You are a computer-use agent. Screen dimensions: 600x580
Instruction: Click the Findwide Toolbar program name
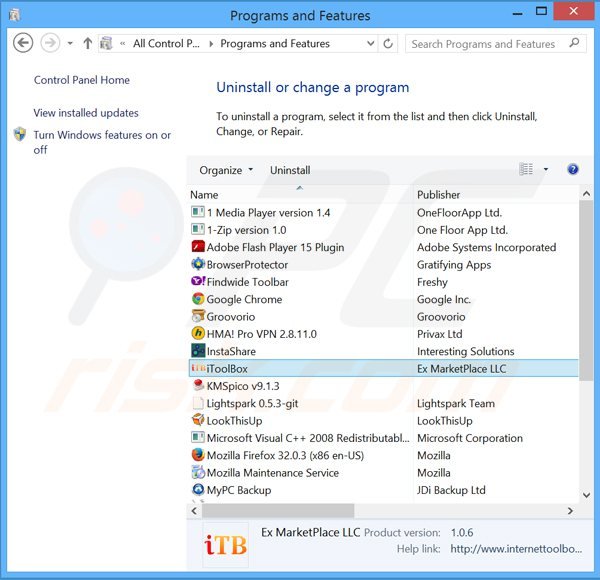click(x=248, y=282)
